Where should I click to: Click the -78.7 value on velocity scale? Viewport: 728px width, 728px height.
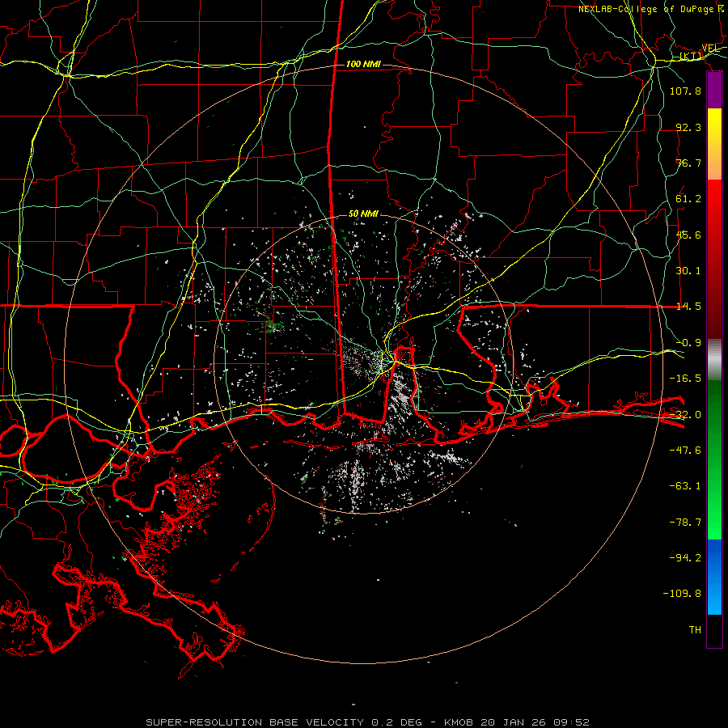[685, 523]
